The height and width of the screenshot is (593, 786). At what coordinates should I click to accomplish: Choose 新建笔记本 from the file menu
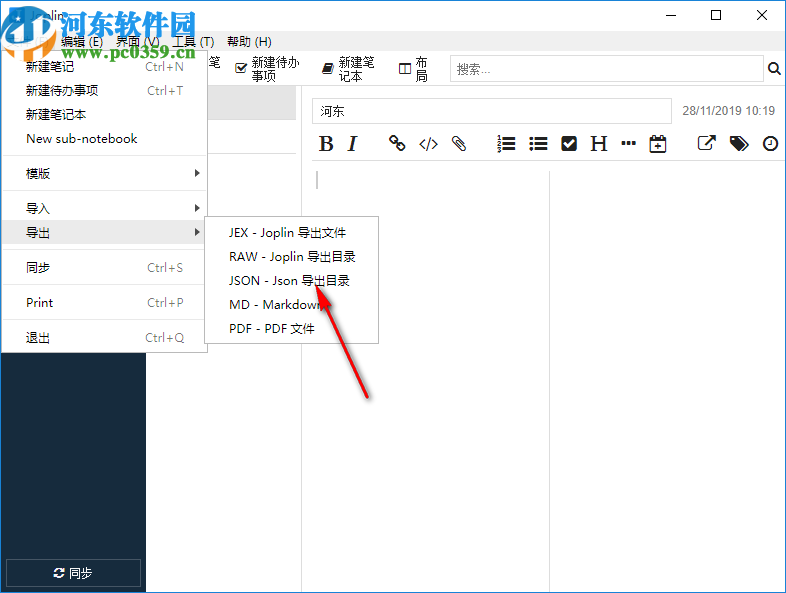click(x=104, y=115)
